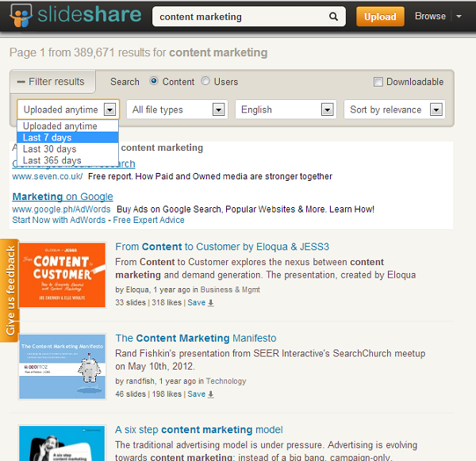
Task: Choose the Last 30 days option
Action: (67, 149)
